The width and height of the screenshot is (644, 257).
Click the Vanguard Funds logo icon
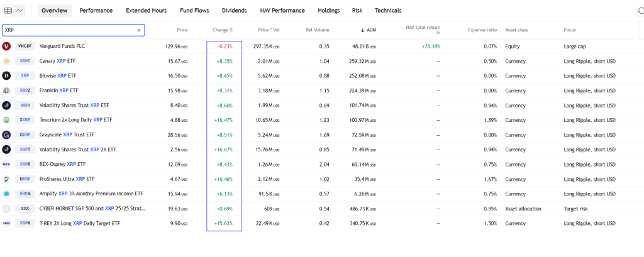(x=6, y=46)
